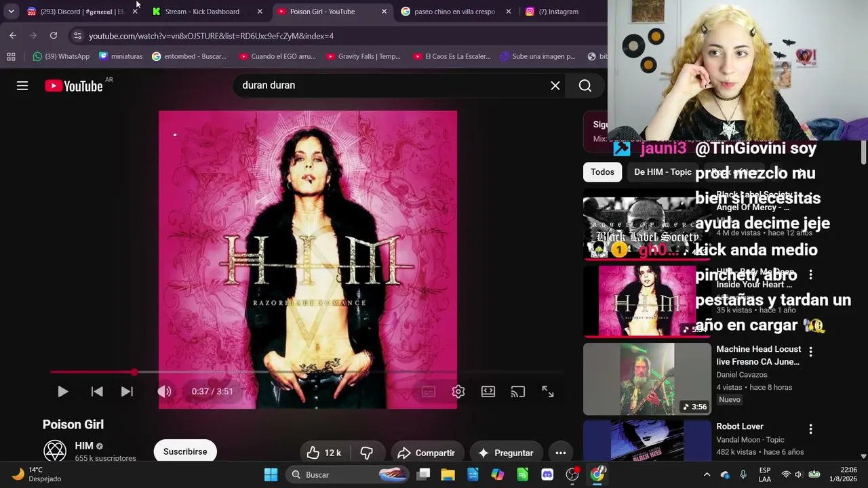Open options for Robot Lover video
Viewport: 868px width, 488px height.
coord(810,429)
